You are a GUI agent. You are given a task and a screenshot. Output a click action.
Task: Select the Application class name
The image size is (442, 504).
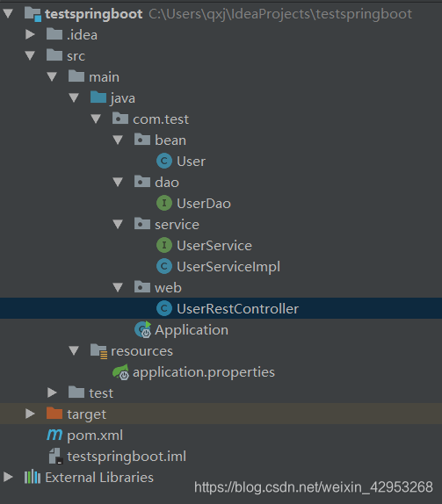192,330
